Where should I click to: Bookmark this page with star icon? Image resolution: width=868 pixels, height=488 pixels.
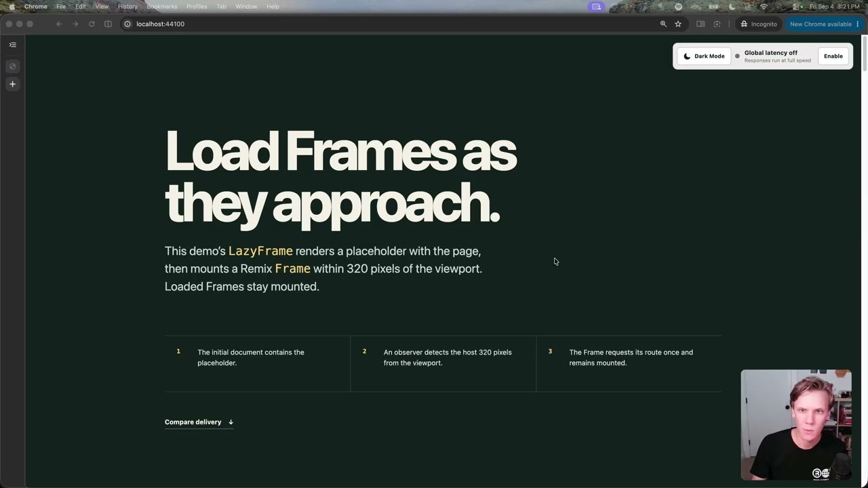(677, 24)
